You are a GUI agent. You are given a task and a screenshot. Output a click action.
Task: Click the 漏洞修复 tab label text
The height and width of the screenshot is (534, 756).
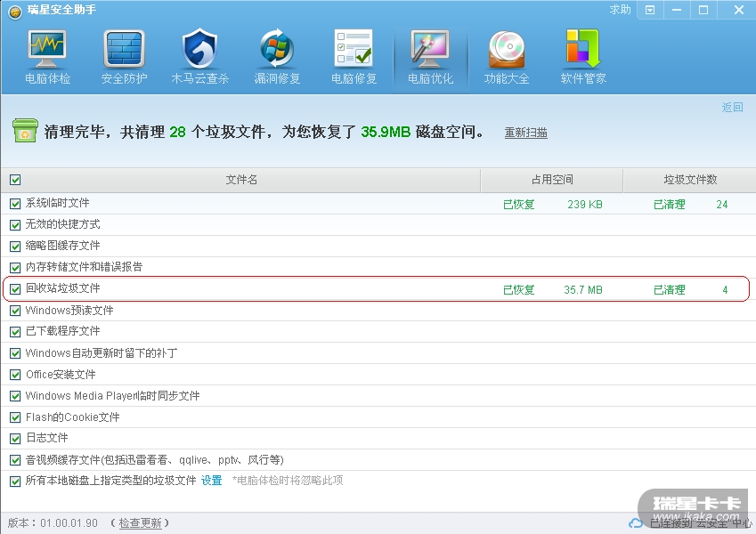(x=277, y=78)
